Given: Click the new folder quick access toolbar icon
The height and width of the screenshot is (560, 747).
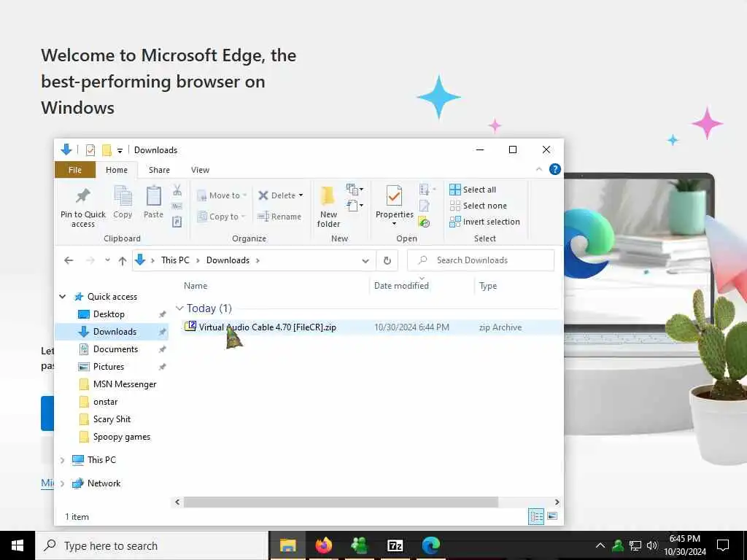Looking at the screenshot, I should [x=107, y=150].
